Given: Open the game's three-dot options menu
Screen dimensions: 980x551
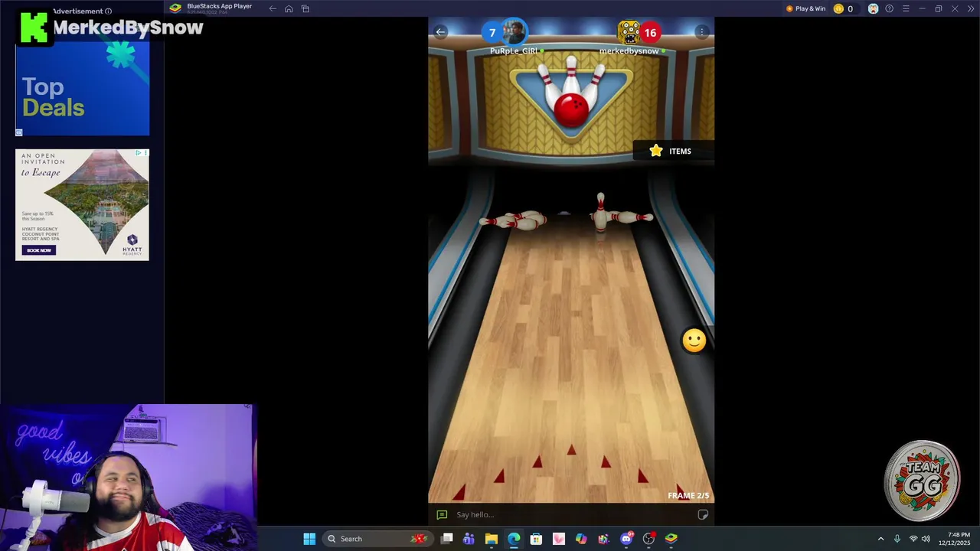Looking at the screenshot, I should click(702, 32).
